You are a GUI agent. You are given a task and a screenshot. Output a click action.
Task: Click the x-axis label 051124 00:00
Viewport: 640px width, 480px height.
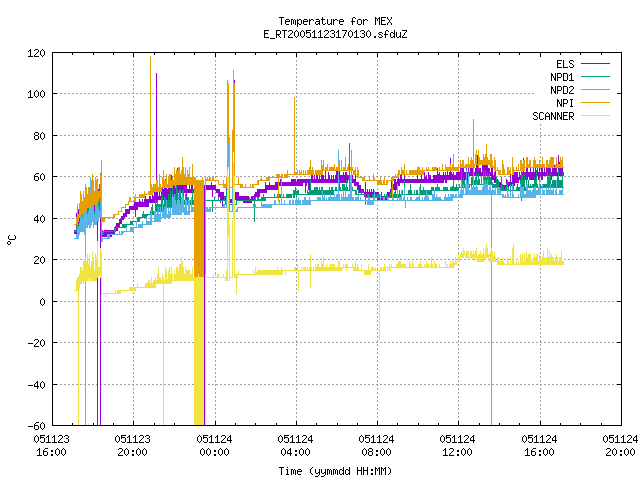(x=214, y=446)
